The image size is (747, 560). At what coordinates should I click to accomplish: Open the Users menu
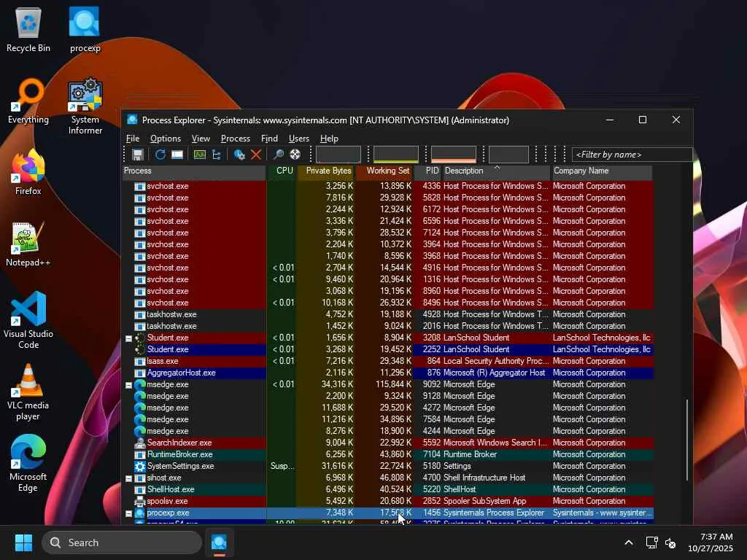[298, 139]
